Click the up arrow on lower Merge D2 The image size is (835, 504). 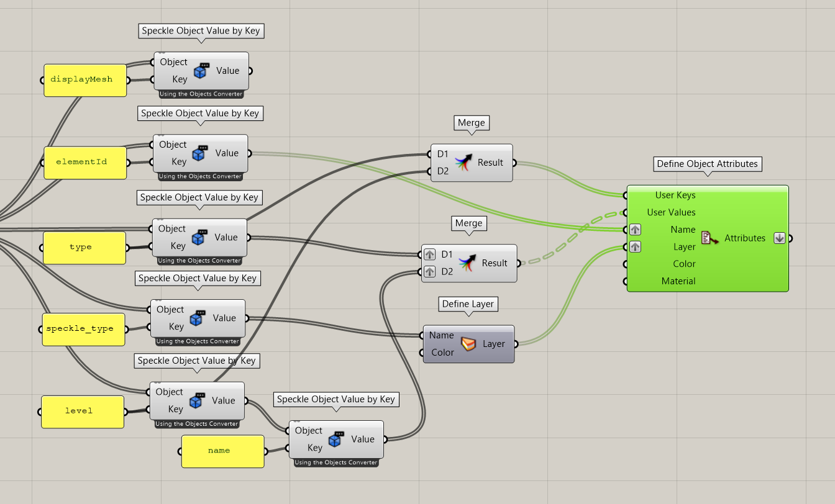click(429, 271)
